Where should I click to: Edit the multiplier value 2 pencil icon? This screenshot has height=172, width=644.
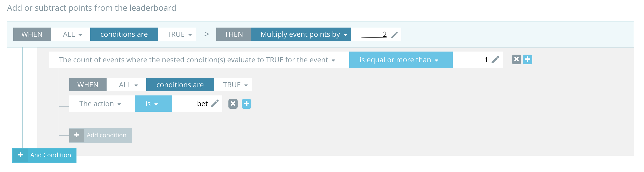[394, 35]
